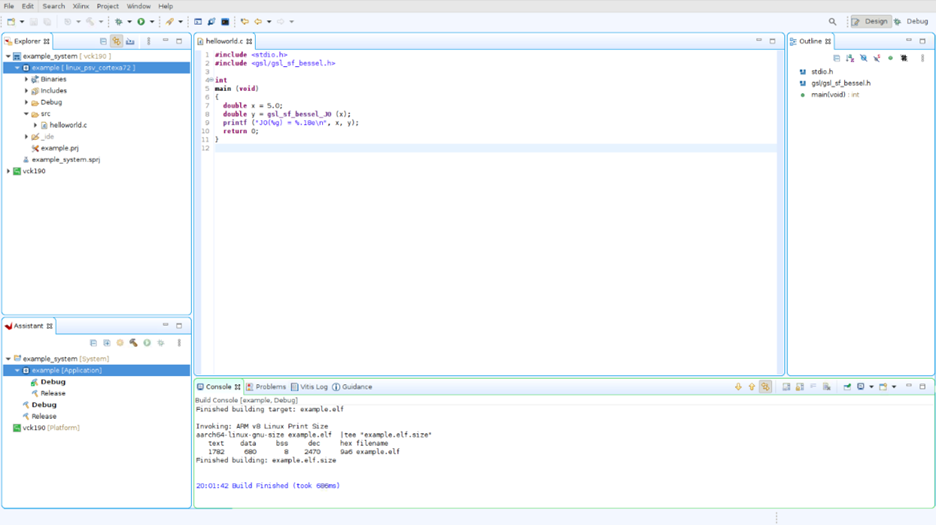This screenshot has width=936, height=525.
Task: Select example.prj in Explorer
Action: point(59,148)
